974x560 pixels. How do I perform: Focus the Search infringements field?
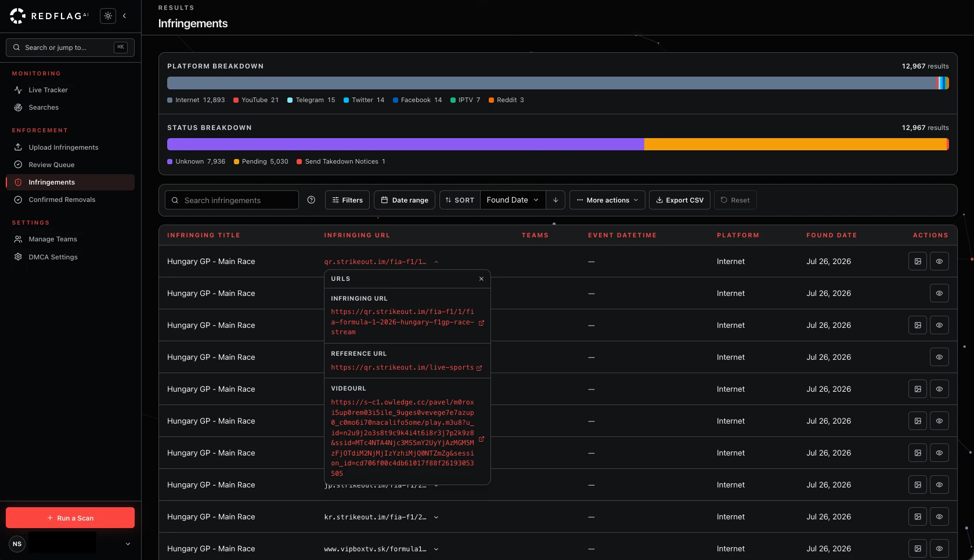(232, 200)
